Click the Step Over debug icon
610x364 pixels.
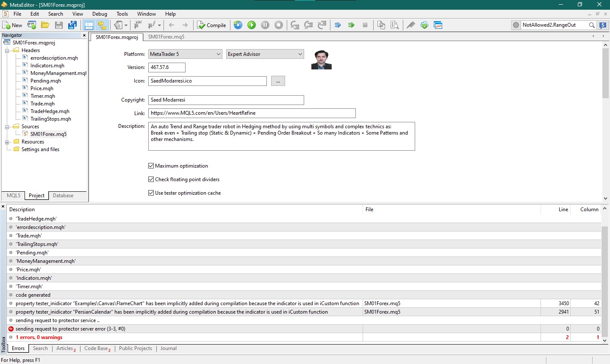[x=308, y=25]
